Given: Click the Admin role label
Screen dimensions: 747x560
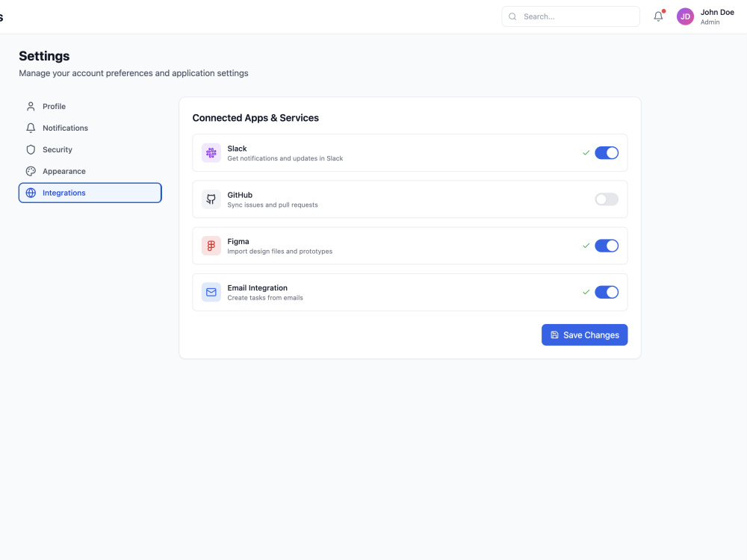Looking at the screenshot, I should pos(710,22).
